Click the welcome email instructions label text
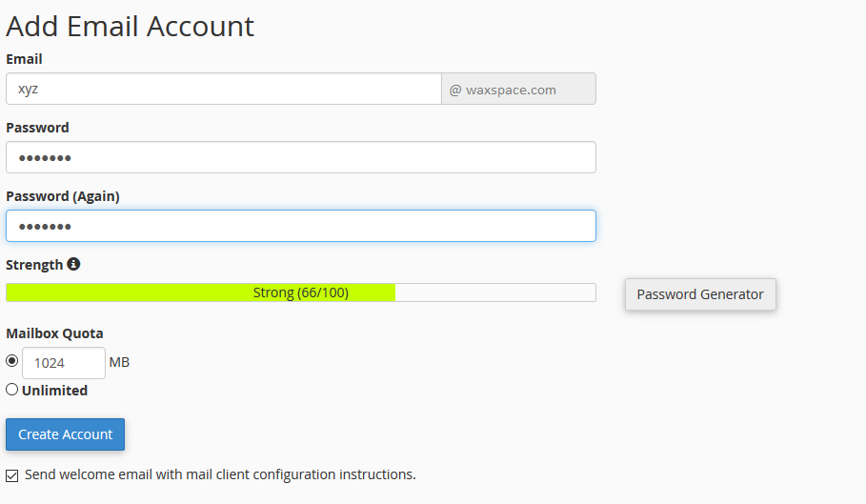866x504 pixels. [220, 474]
